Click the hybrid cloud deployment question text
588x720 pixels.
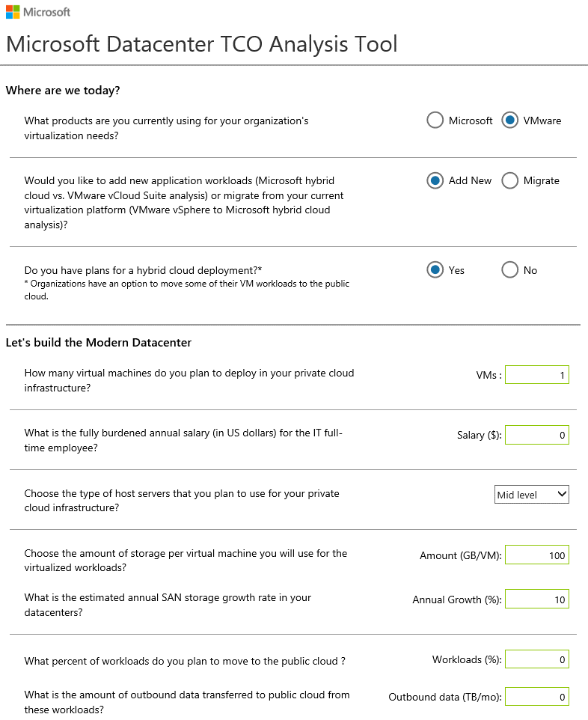[143, 270]
